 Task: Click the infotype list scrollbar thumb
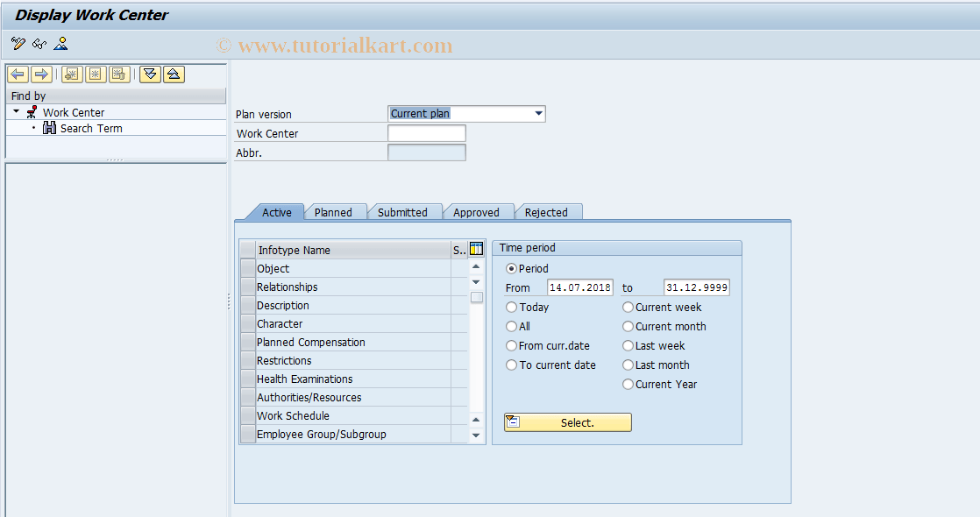[x=476, y=298]
